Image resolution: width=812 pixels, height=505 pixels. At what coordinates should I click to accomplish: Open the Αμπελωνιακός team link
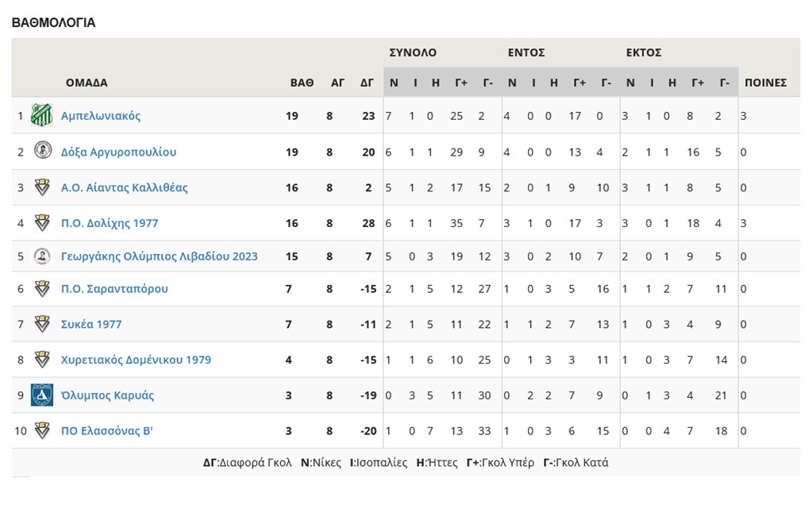101,116
